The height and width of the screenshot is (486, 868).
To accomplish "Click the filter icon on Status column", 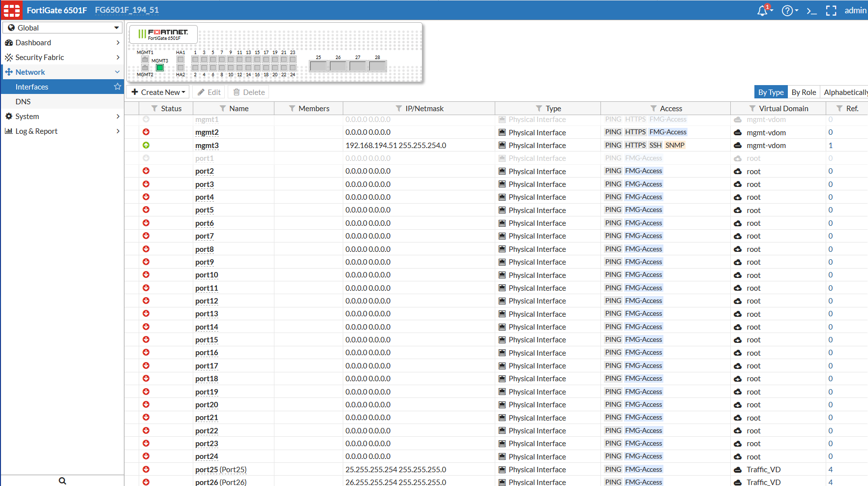I will 154,108.
